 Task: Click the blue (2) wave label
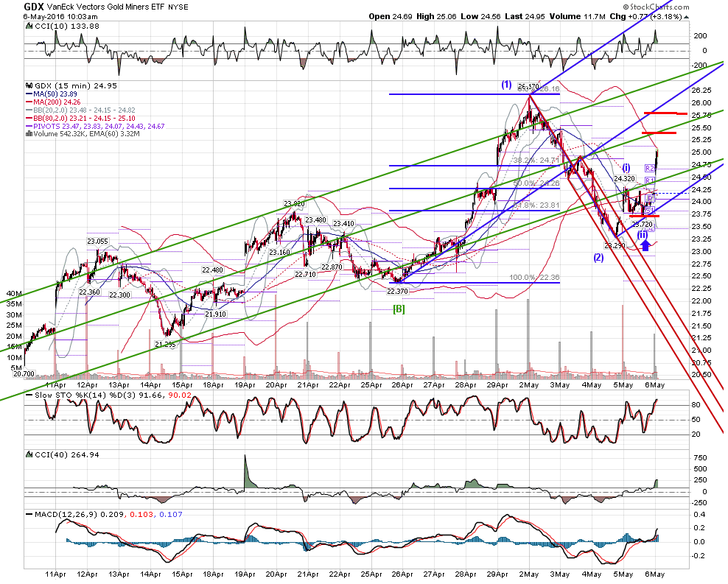click(598, 258)
